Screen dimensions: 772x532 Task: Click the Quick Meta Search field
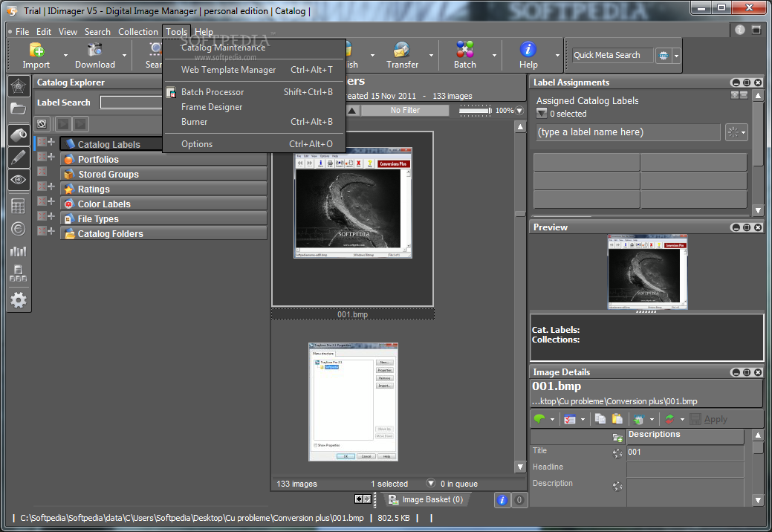612,55
